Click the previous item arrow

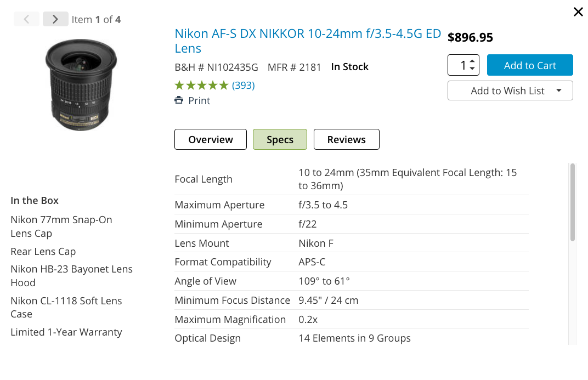(x=26, y=19)
